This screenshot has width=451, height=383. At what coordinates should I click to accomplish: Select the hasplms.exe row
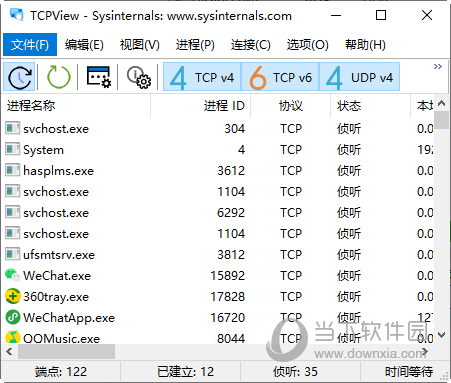tap(218, 171)
